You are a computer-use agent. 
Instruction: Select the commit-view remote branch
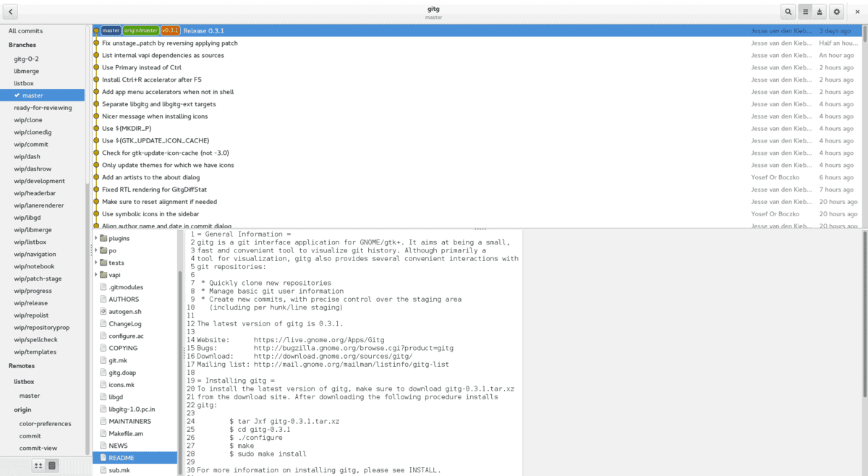(42, 448)
